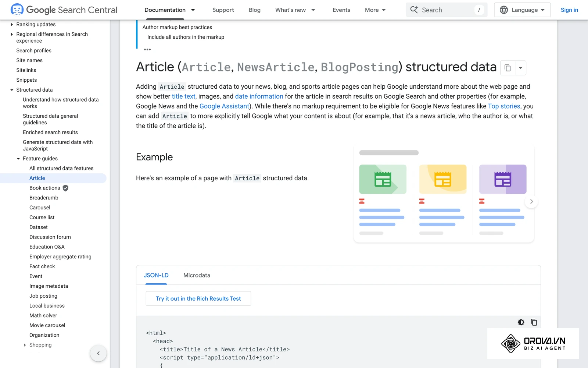Open Dataset feature guide
Viewport: 588px width, 368px height.
click(39, 227)
